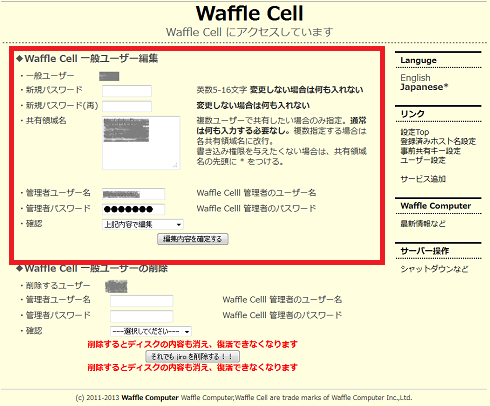
Task: Click the first red disk deletion warning
Action: click(x=193, y=344)
